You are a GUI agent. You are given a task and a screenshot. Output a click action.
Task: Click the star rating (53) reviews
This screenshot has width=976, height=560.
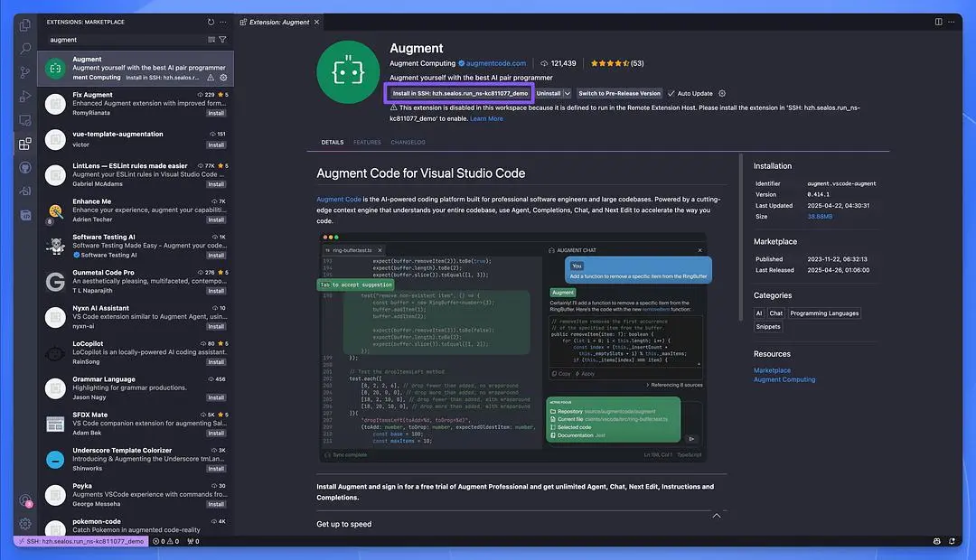click(617, 63)
